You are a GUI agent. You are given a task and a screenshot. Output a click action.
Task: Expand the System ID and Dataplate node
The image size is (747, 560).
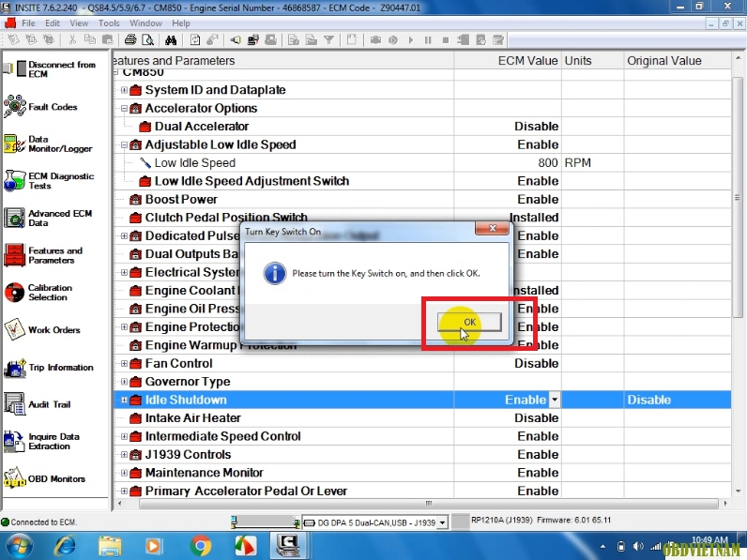point(125,90)
